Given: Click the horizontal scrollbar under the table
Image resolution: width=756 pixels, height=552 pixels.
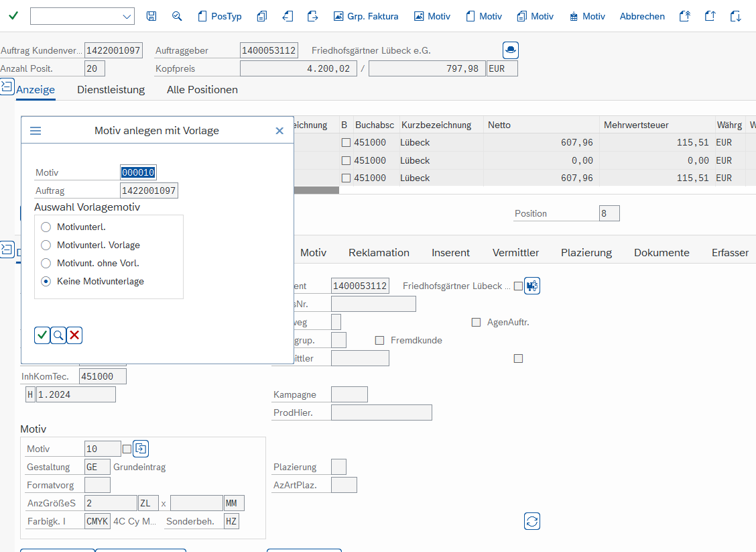Looking at the screenshot, I should click(x=316, y=190).
